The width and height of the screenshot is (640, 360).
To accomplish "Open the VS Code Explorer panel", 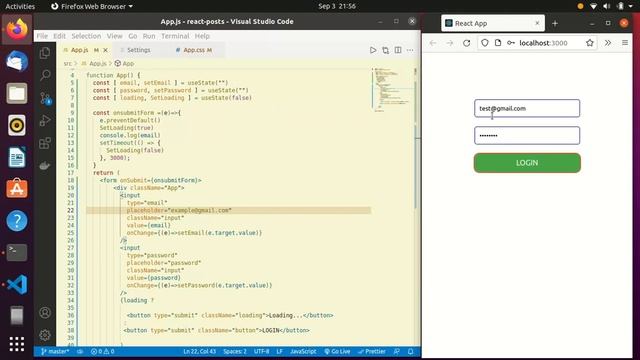I will coord(45,53).
